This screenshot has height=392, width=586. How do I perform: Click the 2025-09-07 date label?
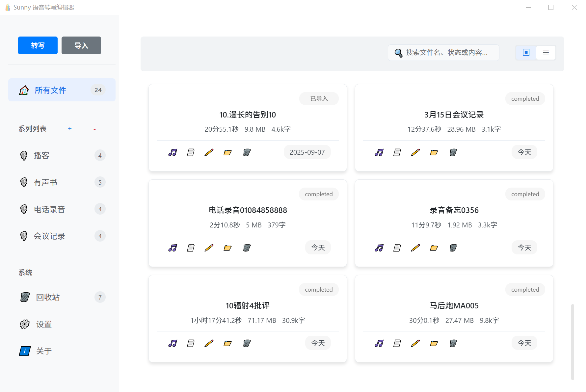[x=307, y=152]
